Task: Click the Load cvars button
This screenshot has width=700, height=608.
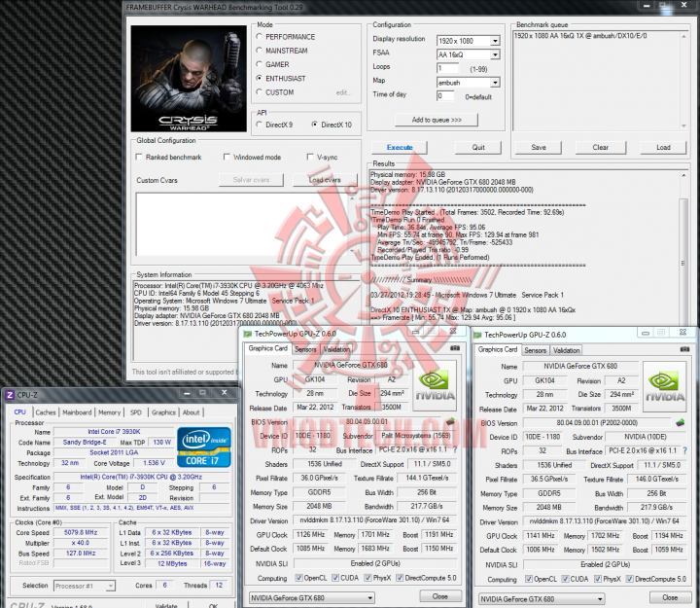Action: (x=325, y=180)
